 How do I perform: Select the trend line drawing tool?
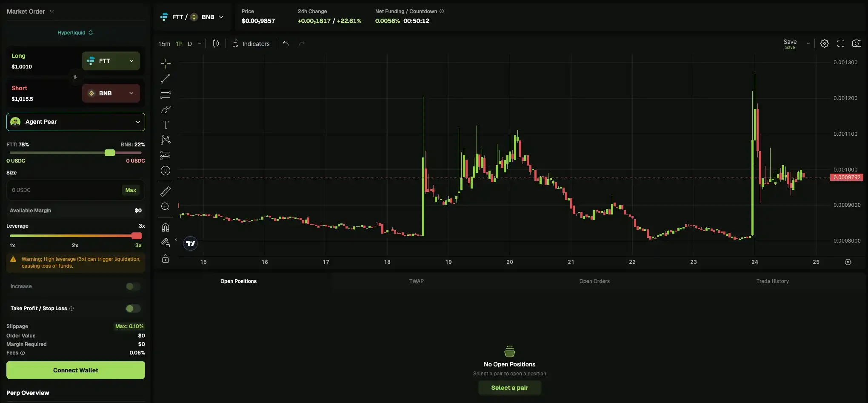(166, 79)
